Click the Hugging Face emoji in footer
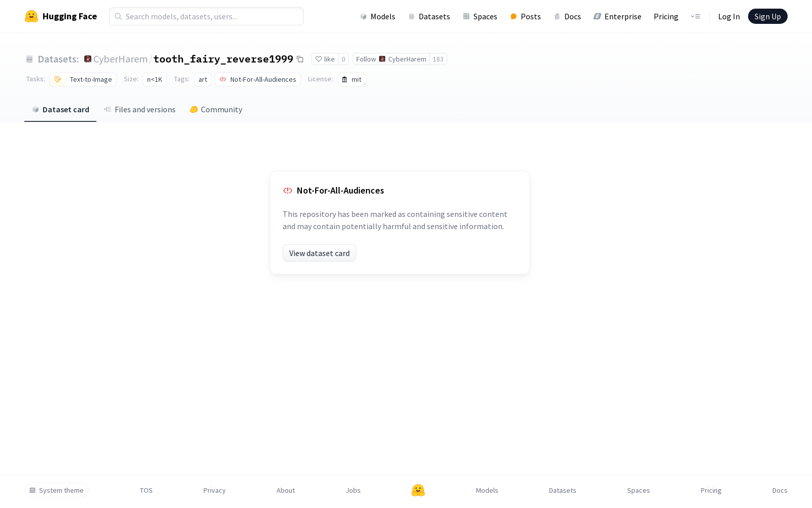This screenshot has width=812, height=508. point(418,490)
